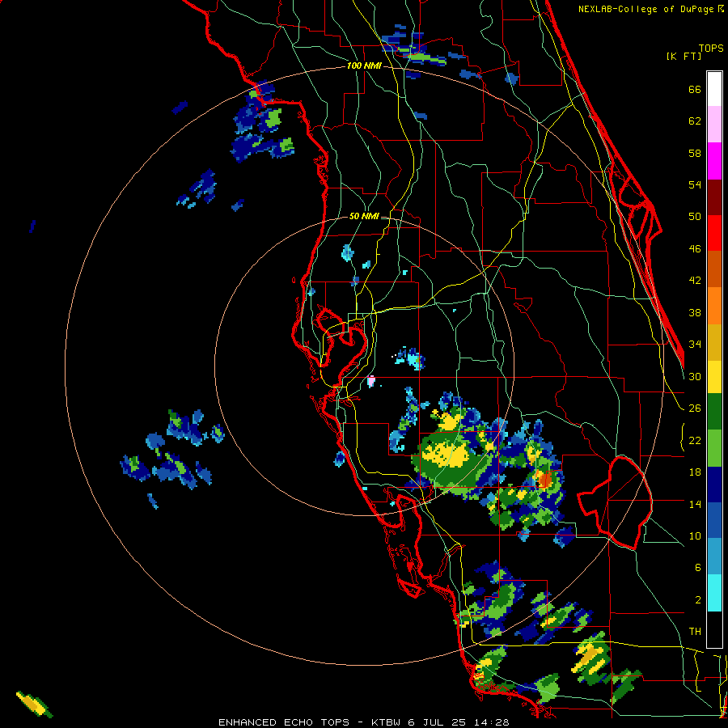Click the TH threshold label
The height and width of the screenshot is (728, 728).
coord(695,632)
